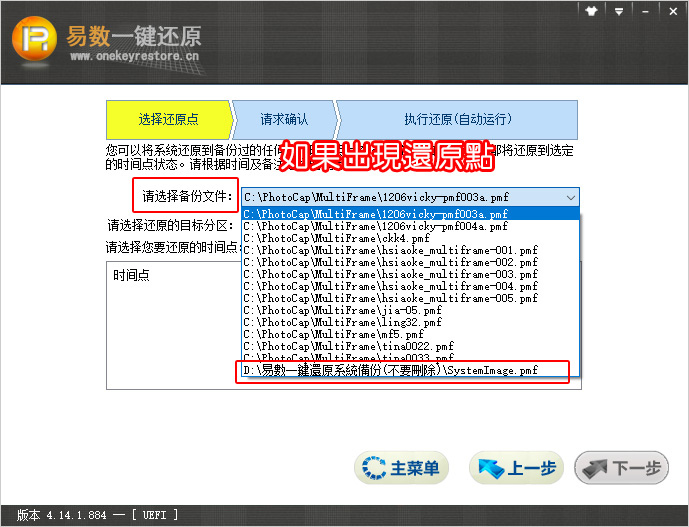Select the 请求确认 step tab

point(284,120)
